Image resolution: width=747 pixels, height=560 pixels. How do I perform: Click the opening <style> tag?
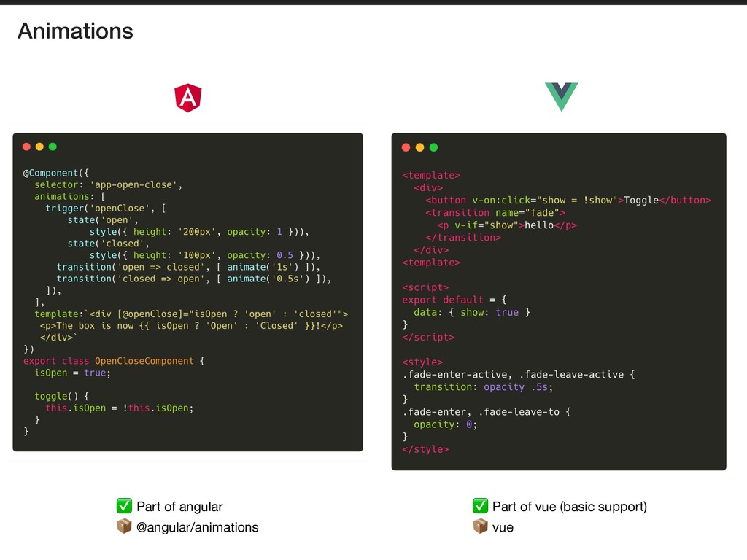click(422, 362)
